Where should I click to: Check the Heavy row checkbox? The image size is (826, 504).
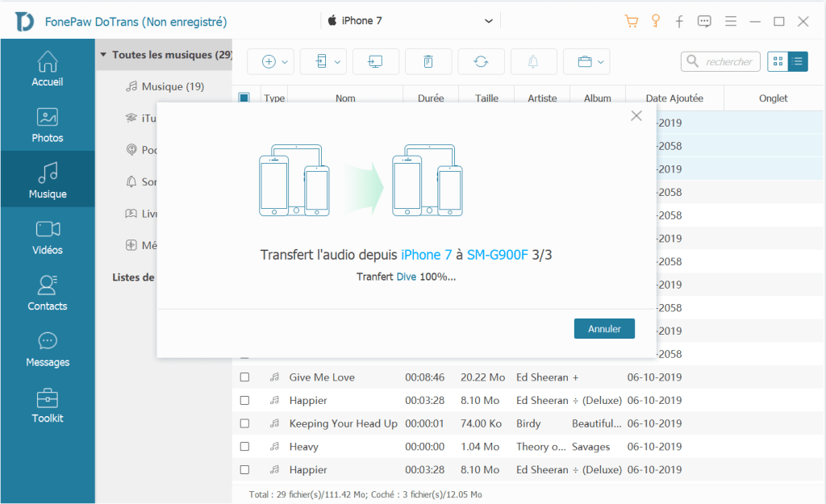(244, 447)
